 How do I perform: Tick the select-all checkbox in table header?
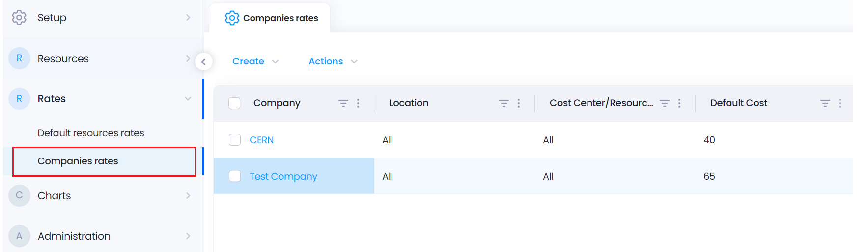coord(234,103)
